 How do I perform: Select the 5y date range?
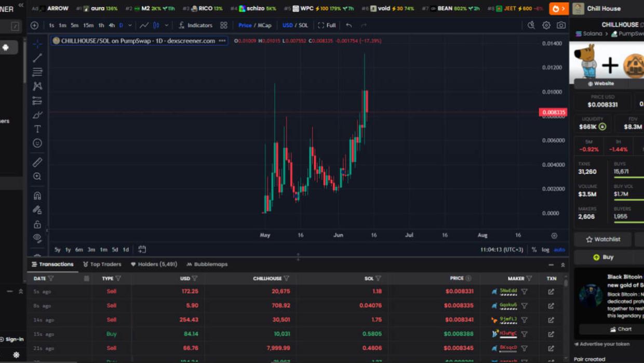(57, 250)
